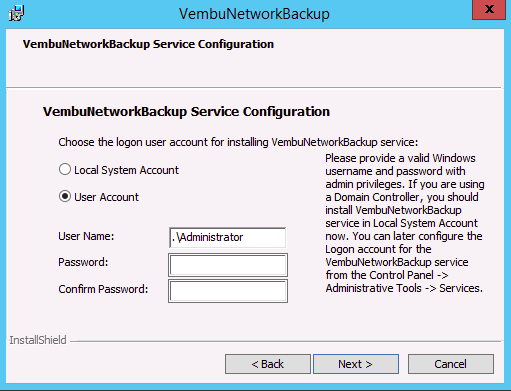The image size is (511, 391).
Task: Click the VembuNetworkBackup title bar text
Action: pos(254,14)
